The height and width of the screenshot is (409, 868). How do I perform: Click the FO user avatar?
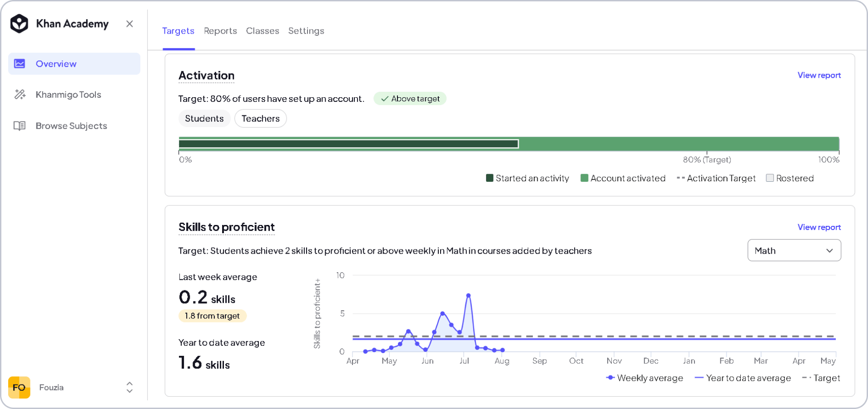click(x=19, y=388)
